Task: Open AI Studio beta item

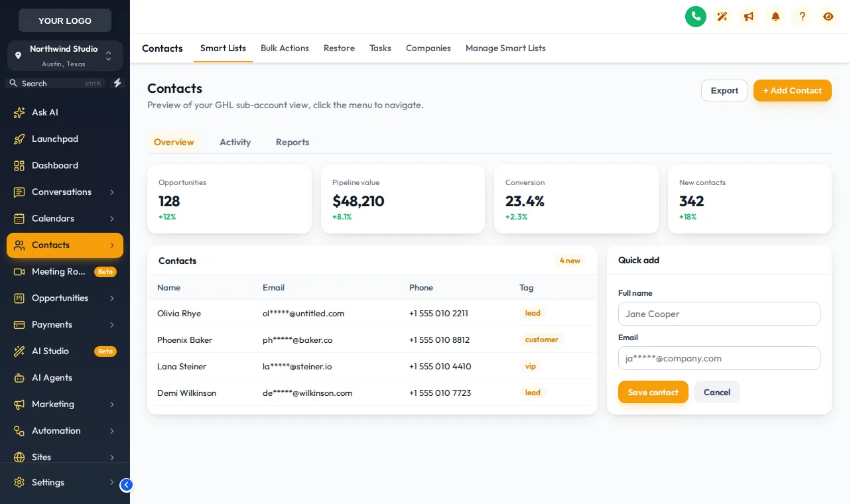Action: pos(65,351)
